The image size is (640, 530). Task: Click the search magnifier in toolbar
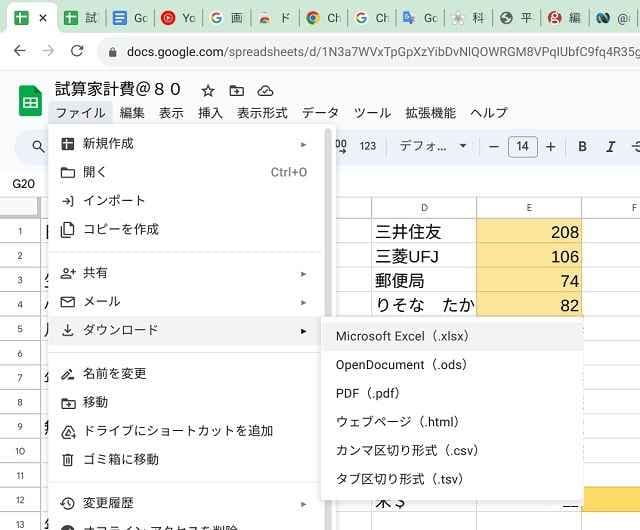point(38,147)
